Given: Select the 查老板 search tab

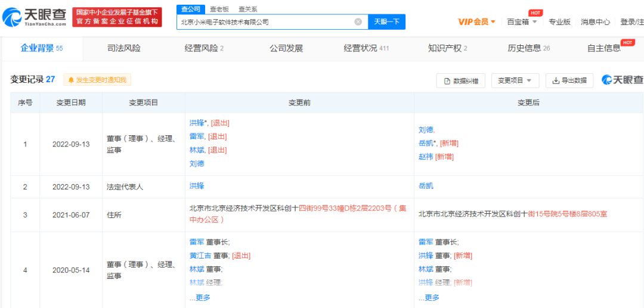Looking at the screenshot, I should tap(219, 9).
